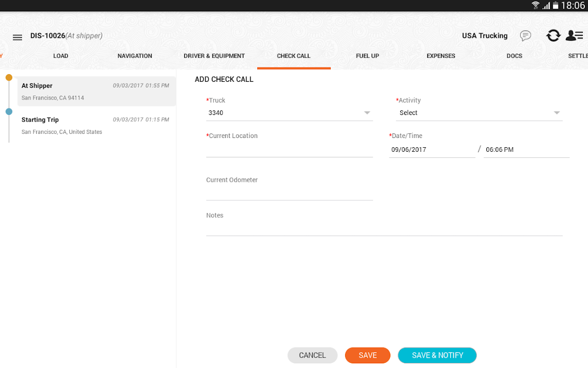This screenshot has width=588, height=368.
Task: Open the user profile menu icon
Action: 574,36
